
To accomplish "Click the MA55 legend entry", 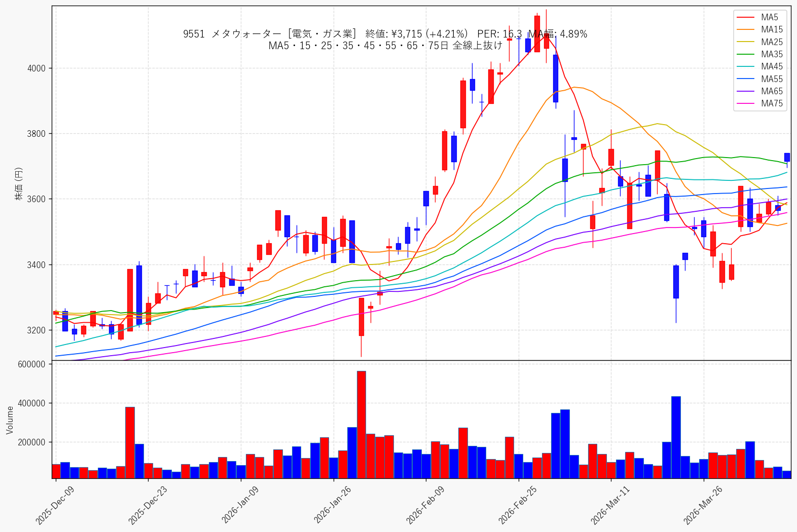I will pyautogui.click(x=759, y=79).
